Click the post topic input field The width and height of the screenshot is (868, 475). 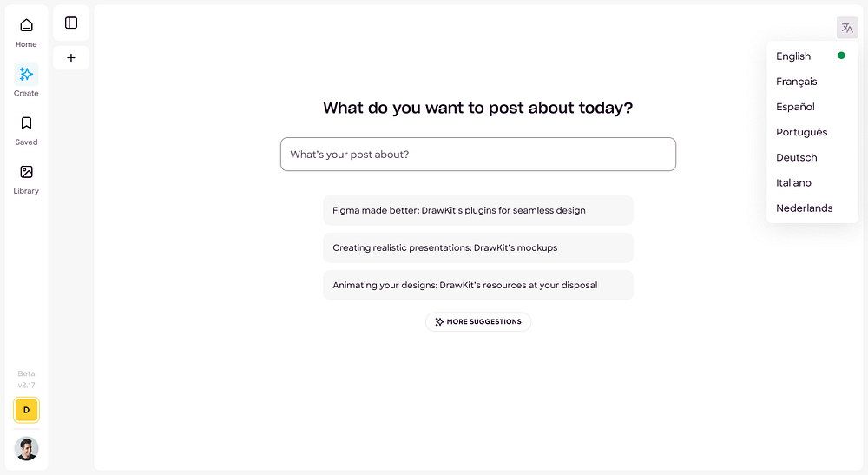tap(477, 155)
